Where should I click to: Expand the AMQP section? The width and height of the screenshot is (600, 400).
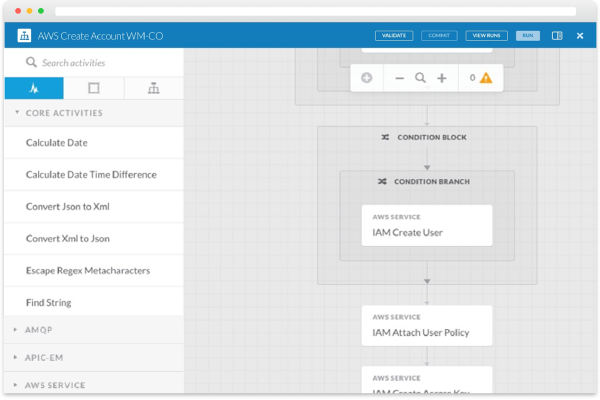tap(94, 330)
